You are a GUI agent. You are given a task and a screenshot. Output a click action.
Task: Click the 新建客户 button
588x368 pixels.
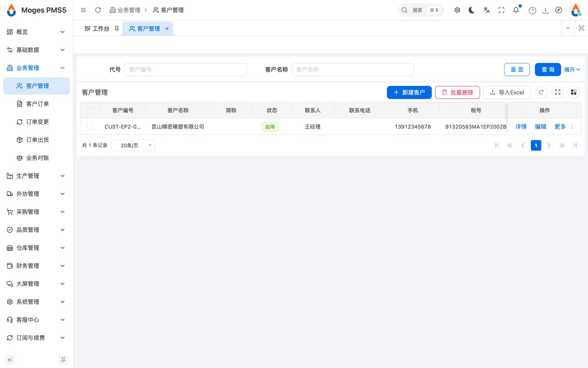tap(409, 92)
